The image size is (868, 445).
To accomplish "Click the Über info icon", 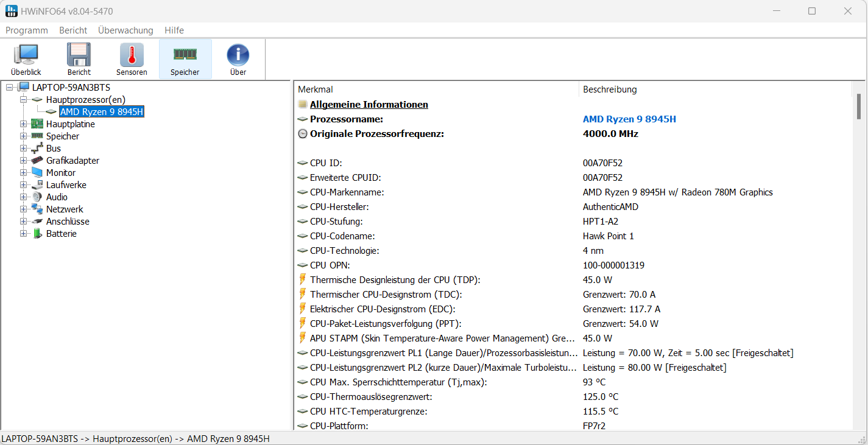I will (x=238, y=55).
